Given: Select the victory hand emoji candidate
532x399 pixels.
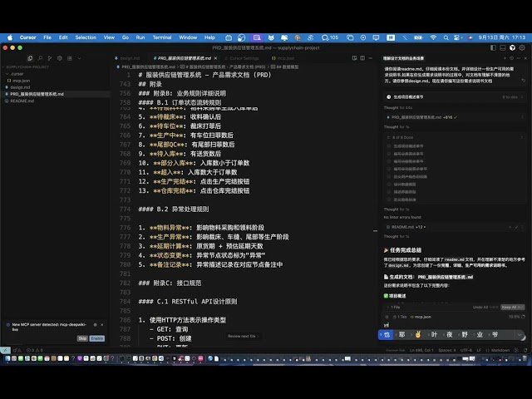Looking at the screenshot, I should (416, 334).
